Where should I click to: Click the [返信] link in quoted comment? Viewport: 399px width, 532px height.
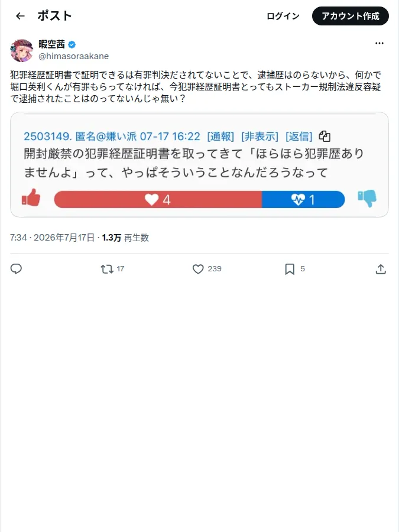coord(299,137)
